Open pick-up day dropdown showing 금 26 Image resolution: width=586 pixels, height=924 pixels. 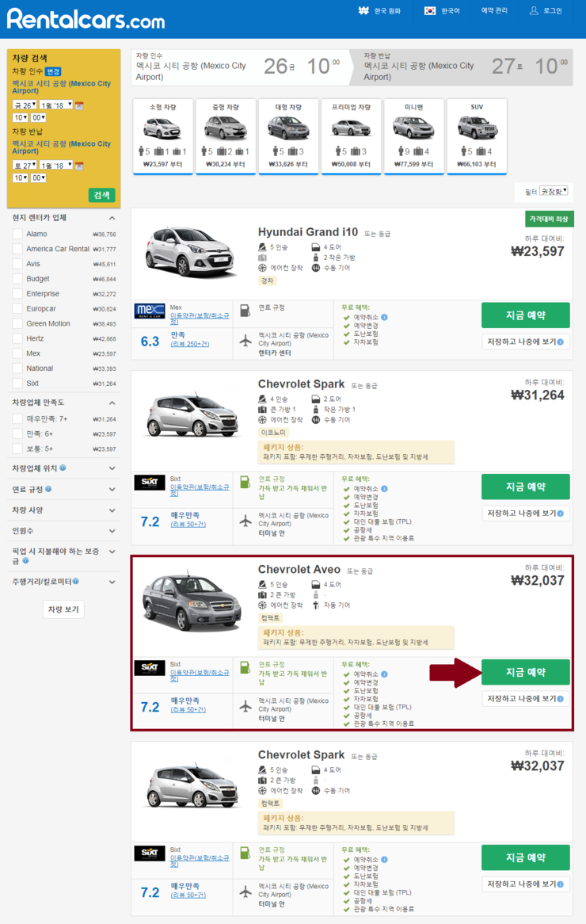pyautogui.click(x=25, y=105)
